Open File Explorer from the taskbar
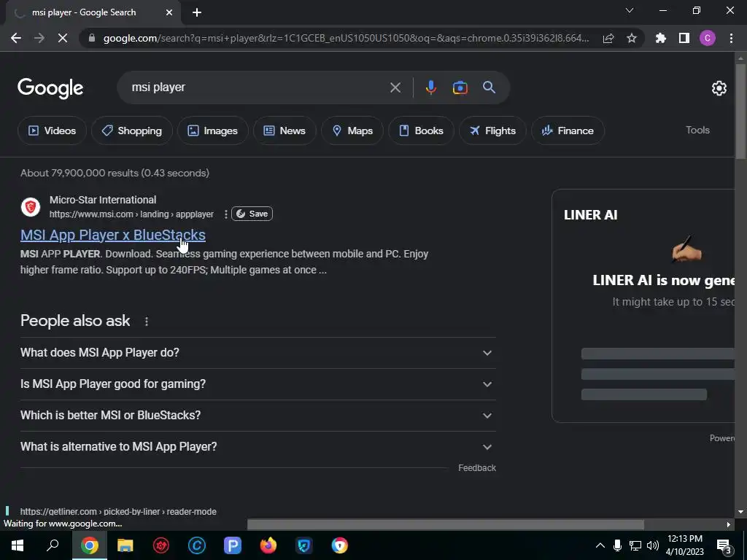This screenshot has height=560, width=747. coord(125,545)
